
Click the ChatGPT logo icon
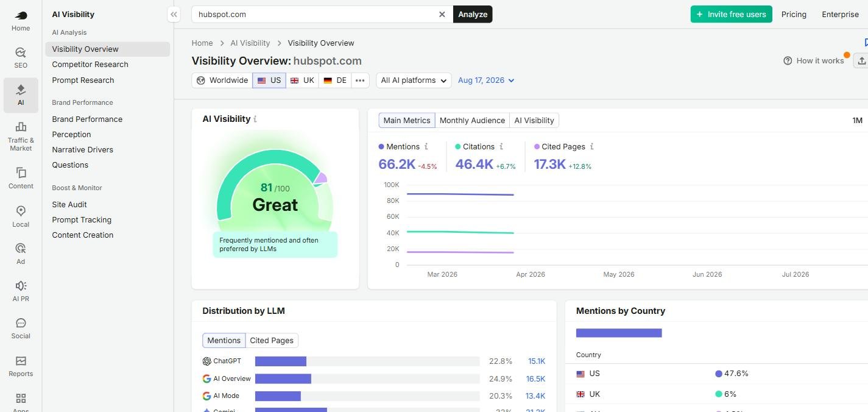(206, 361)
